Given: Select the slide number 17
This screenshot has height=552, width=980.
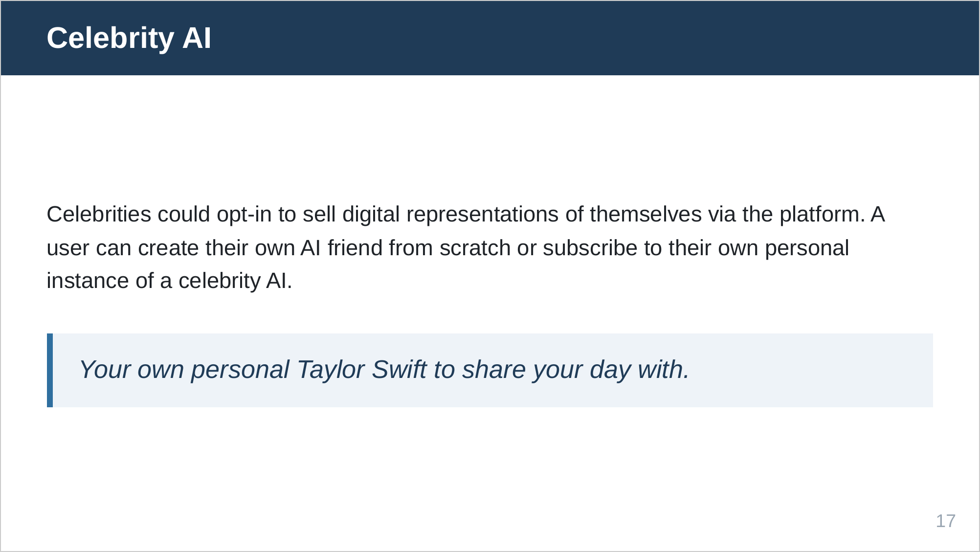Looking at the screenshot, I should click(x=945, y=521).
